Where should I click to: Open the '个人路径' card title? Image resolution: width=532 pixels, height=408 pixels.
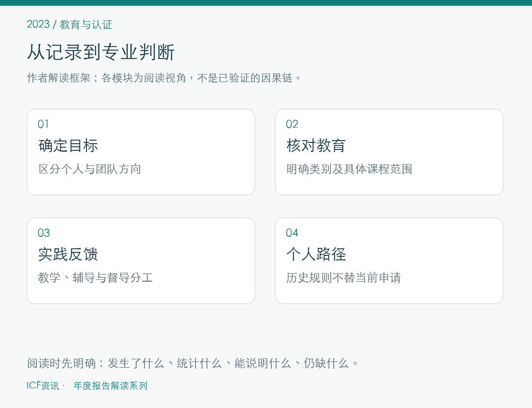[316, 254]
